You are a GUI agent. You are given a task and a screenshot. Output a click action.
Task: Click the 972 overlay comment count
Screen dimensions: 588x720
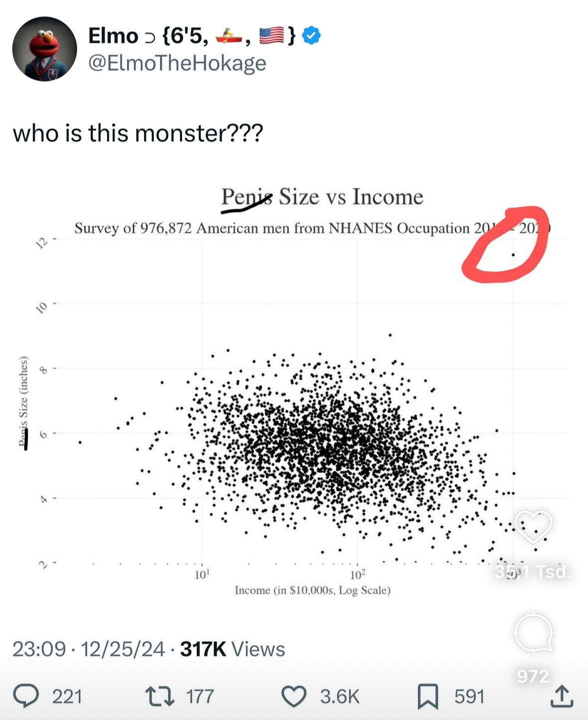pyautogui.click(x=533, y=676)
